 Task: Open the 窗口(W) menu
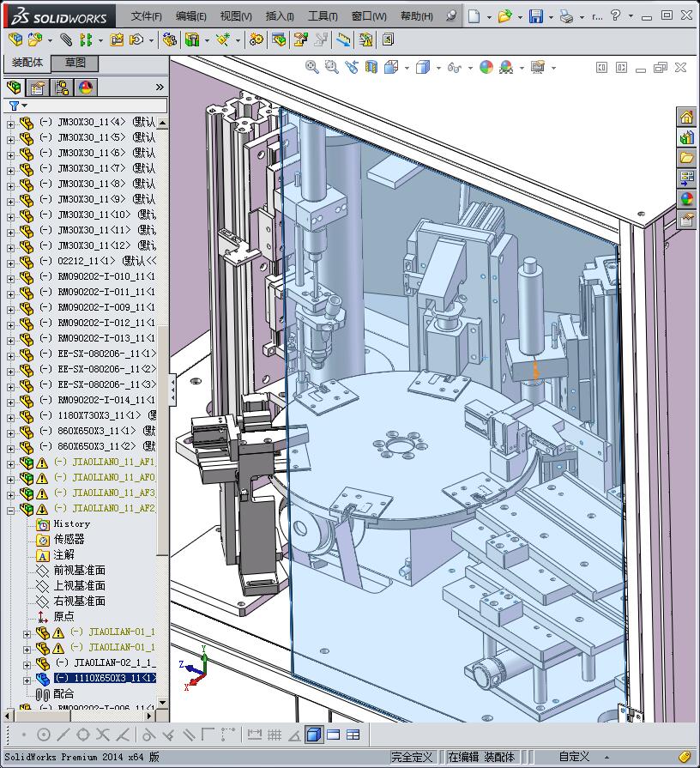point(369,16)
